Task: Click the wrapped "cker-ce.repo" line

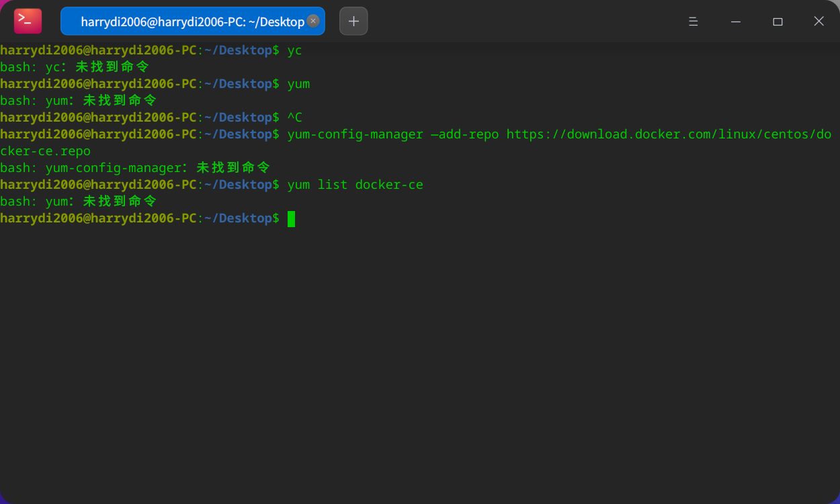Action: 46,151
